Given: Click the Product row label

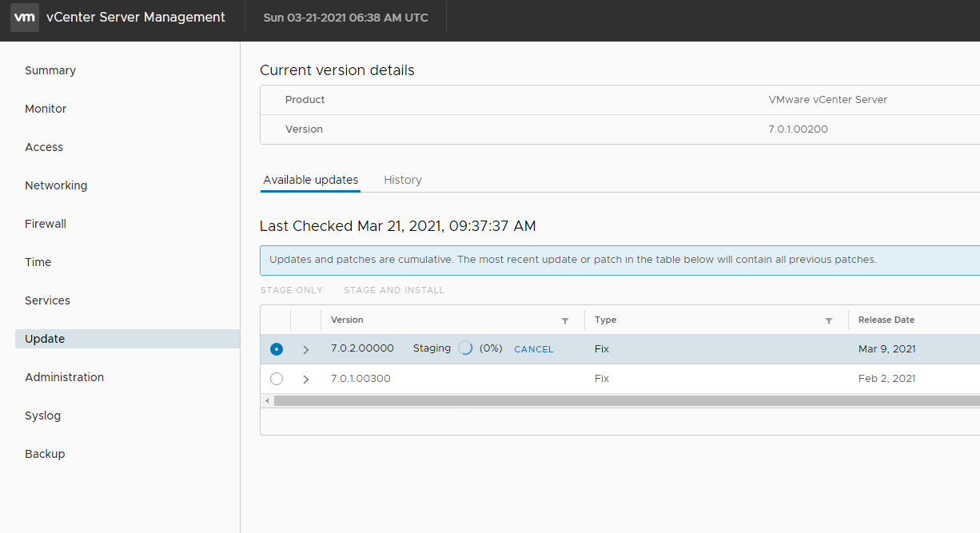Looking at the screenshot, I should click(x=305, y=100).
